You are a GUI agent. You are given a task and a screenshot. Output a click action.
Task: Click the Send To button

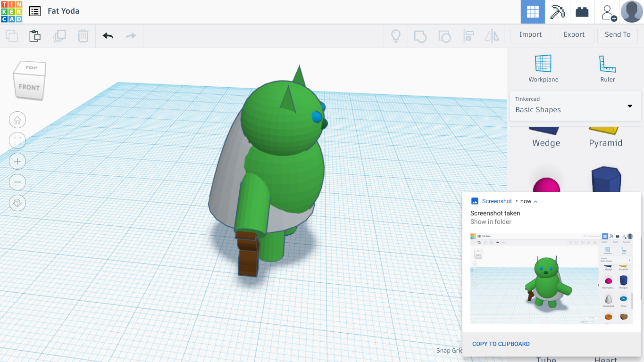point(618,35)
